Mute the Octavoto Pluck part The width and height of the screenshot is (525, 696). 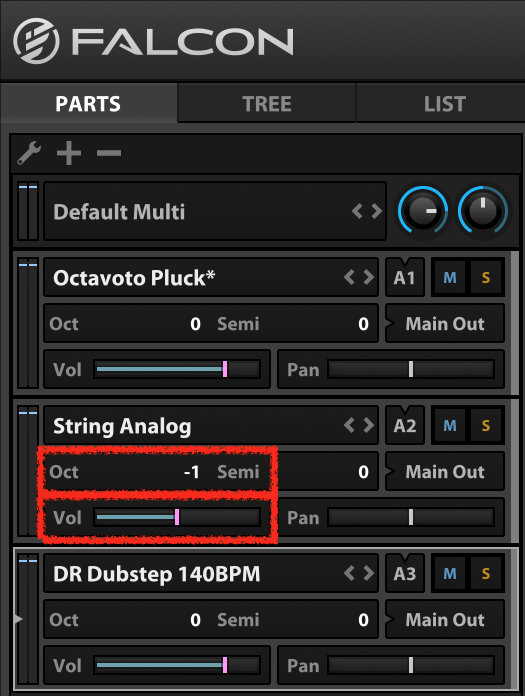[450, 278]
